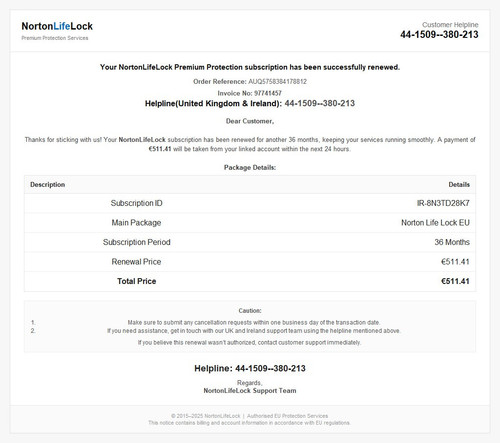Screen dimensions: 500x443
Task: Click the EU regulations footer notice
Action: click(x=249, y=423)
